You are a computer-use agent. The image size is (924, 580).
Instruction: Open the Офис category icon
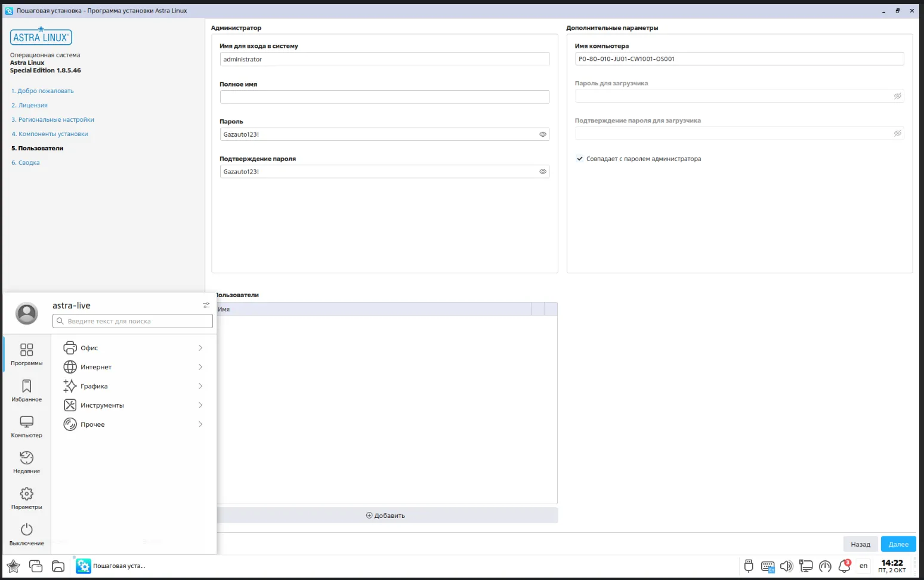pyautogui.click(x=70, y=348)
